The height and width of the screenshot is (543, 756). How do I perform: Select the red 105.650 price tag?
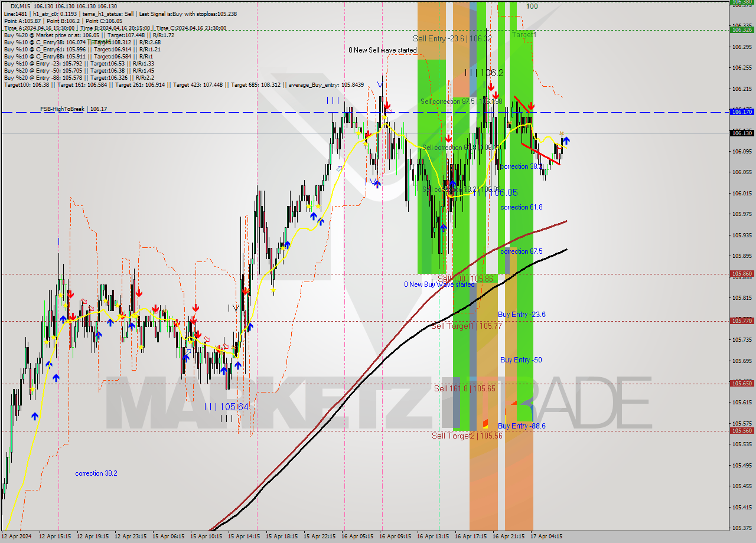742,384
